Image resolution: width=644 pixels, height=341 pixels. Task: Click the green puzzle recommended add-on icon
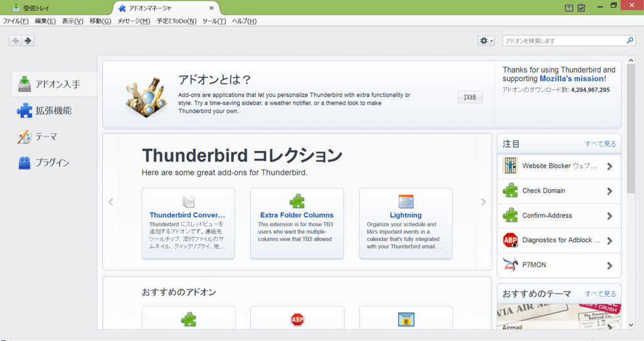click(x=189, y=319)
